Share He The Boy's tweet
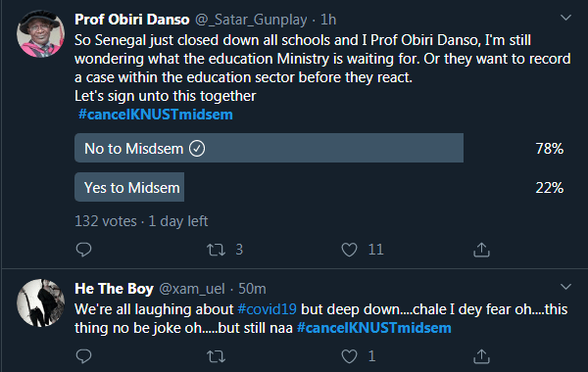Viewport: 588px width, 372px height. (481, 356)
